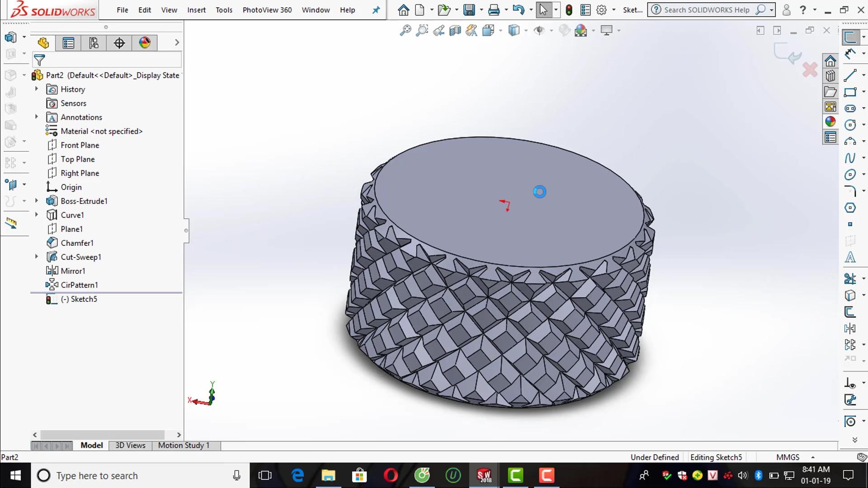Select the Line sketch tool
The height and width of the screenshot is (488, 868).
point(850,75)
